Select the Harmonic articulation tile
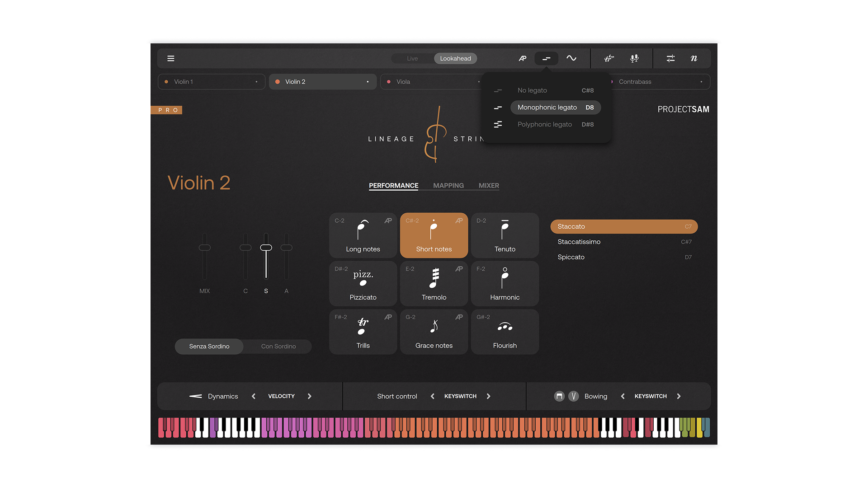 pos(505,284)
